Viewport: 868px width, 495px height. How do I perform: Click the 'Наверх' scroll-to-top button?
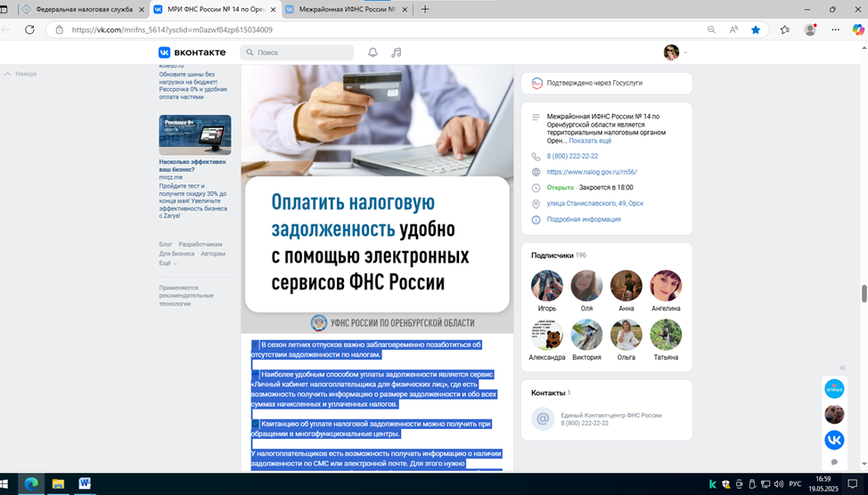pos(21,74)
